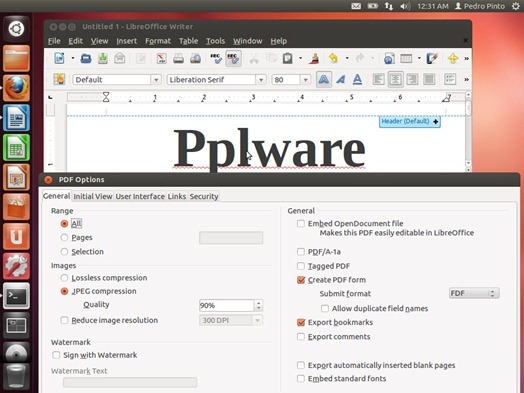Click the horizontal ruler indent marker
Screen dimensions: 524x393
(106, 97)
